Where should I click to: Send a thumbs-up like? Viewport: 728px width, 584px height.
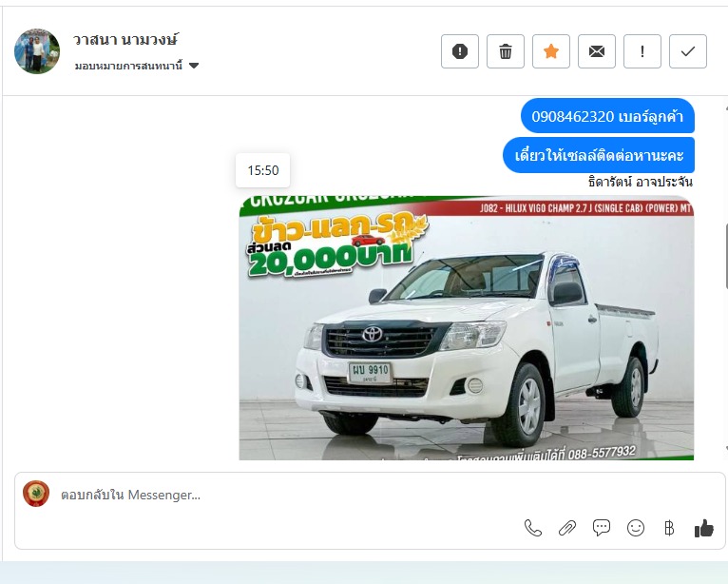click(x=703, y=528)
